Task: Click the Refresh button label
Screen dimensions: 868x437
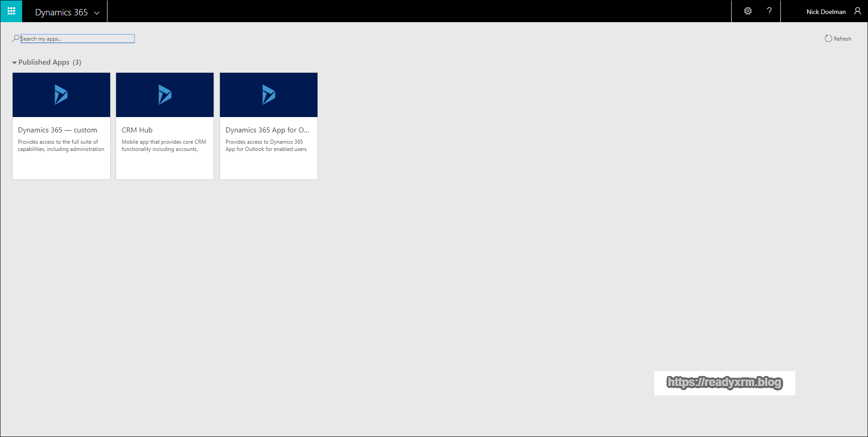Action: [842, 39]
